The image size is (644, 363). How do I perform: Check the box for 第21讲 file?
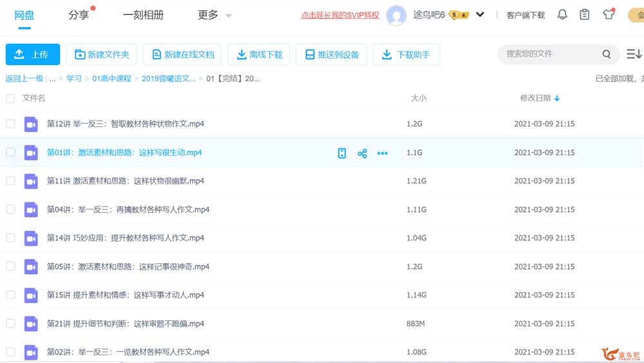pos(10,324)
